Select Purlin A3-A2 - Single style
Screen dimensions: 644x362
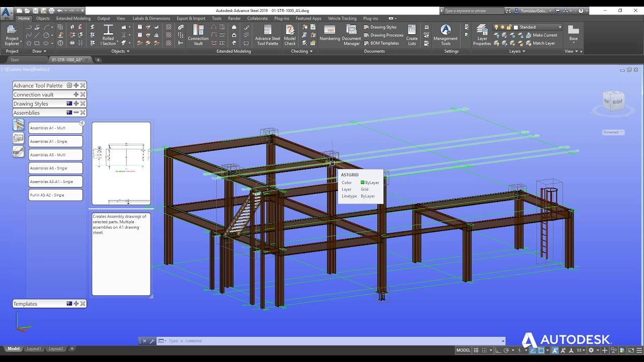coord(55,195)
